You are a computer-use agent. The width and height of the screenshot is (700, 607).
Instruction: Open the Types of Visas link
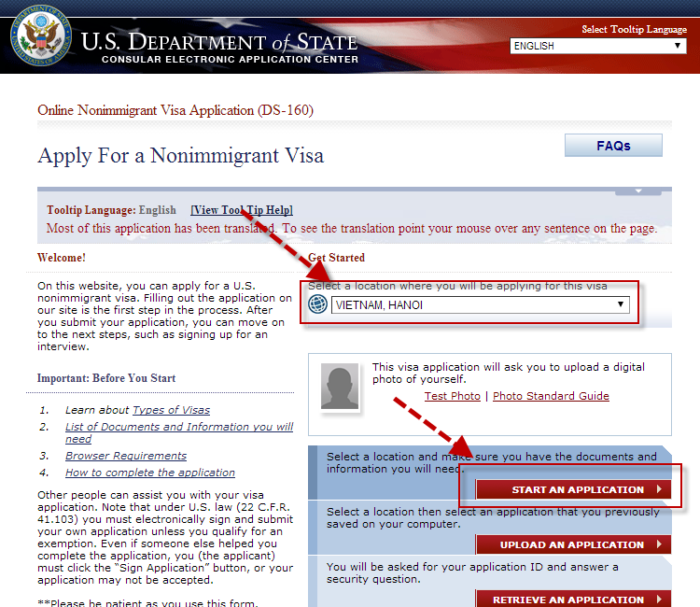point(171,410)
